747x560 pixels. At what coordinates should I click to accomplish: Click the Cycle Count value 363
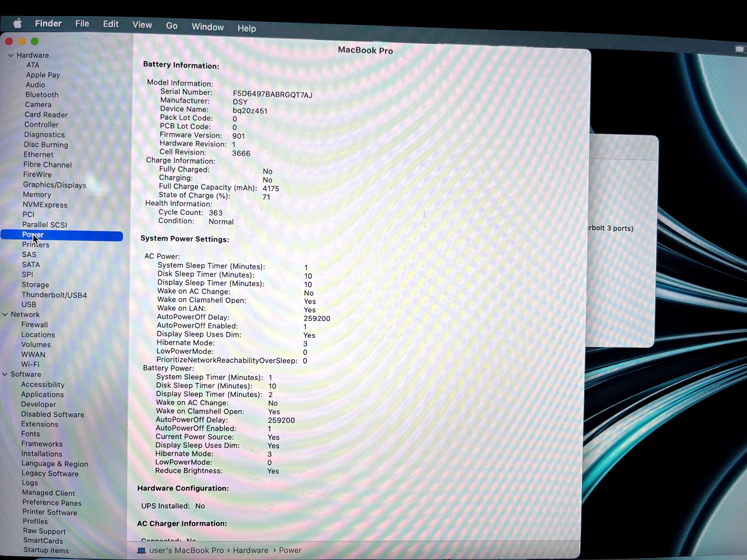click(x=216, y=213)
